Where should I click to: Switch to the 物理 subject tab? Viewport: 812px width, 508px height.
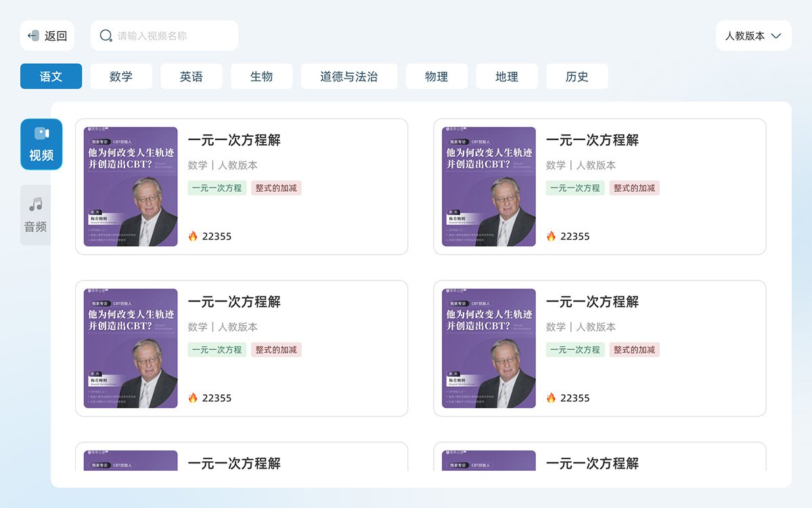(x=436, y=77)
